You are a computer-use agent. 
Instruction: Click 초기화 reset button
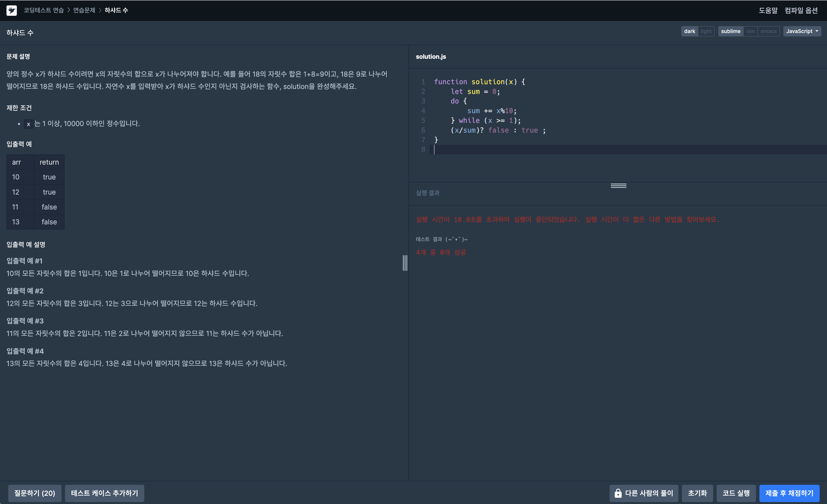(x=697, y=493)
